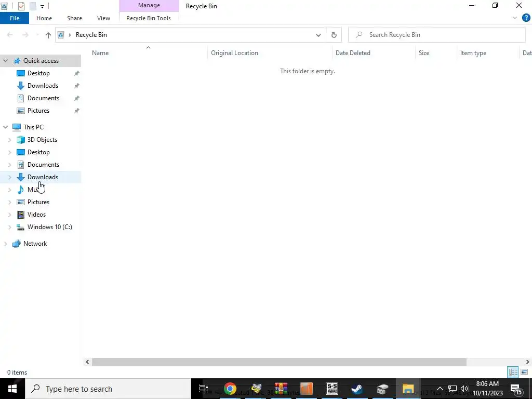Screen dimensions: 532x399
Task: Open the Recycle Bin Tools tab
Action: tap(149, 18)
